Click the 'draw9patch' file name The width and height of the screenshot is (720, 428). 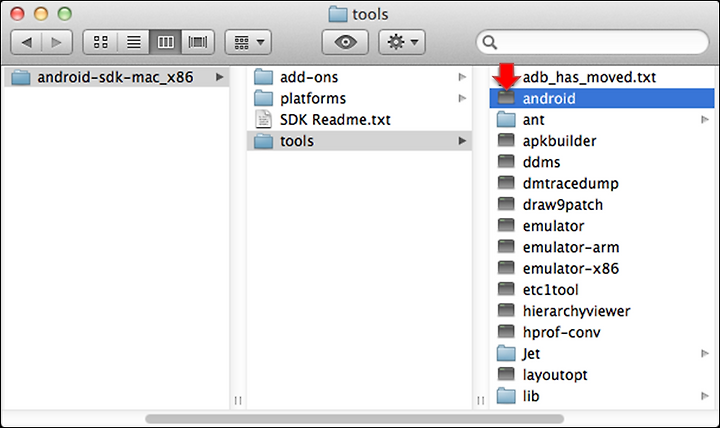pyautogui.click(x=562, y=205)
